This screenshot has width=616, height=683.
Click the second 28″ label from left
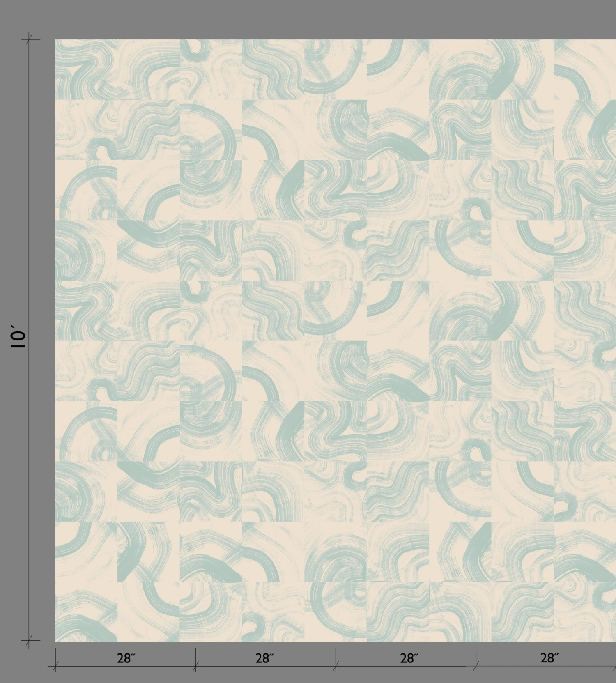[x=264, y=658]
